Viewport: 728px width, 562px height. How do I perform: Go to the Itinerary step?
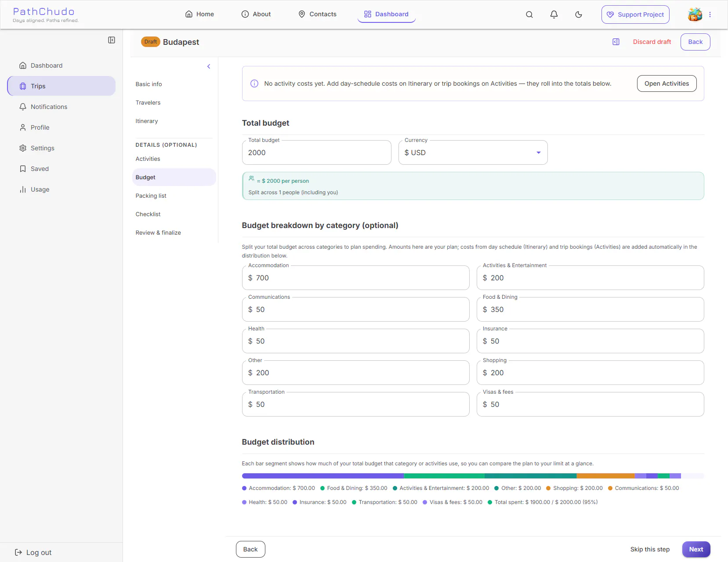tap(174, 121)
